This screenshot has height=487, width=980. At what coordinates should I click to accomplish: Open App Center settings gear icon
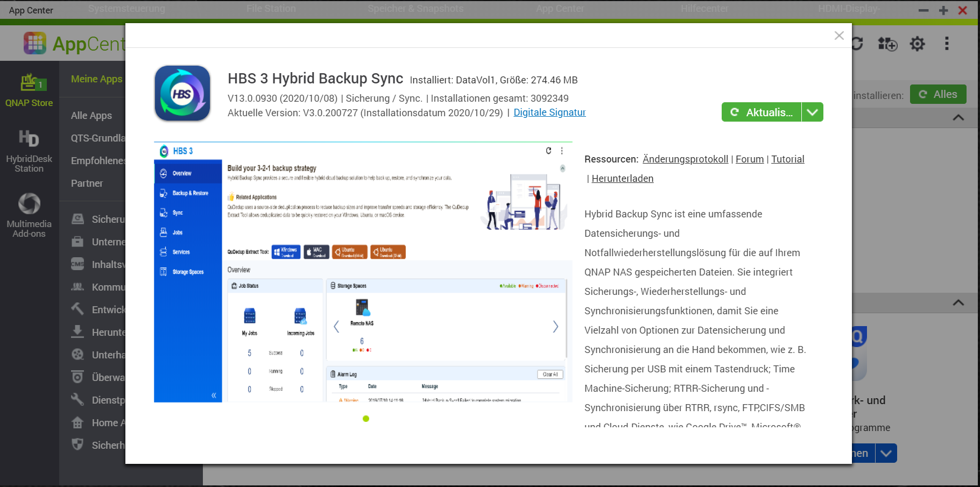(918, 44)
